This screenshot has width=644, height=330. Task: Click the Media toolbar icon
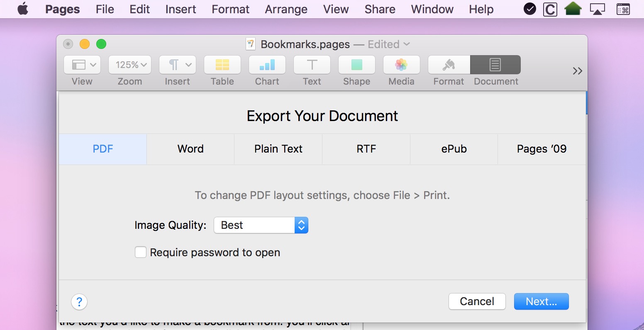pyautogui.click(x=402, y=65)
